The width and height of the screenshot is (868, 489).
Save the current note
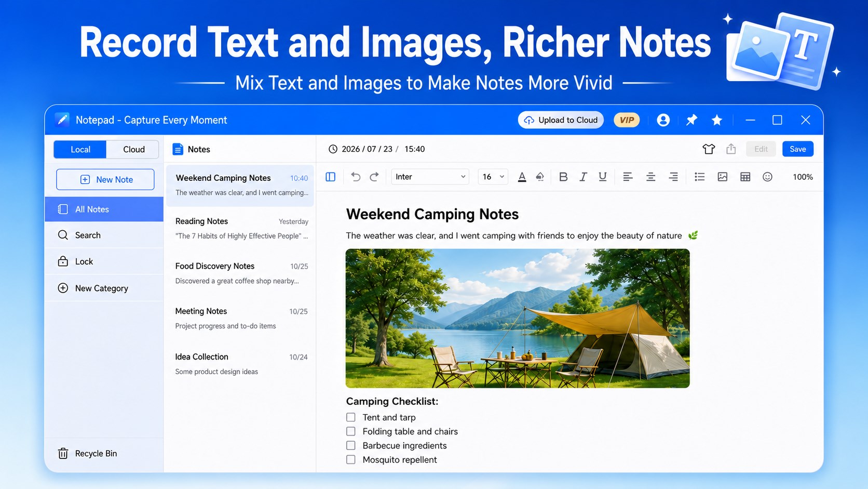pos(797,149)
